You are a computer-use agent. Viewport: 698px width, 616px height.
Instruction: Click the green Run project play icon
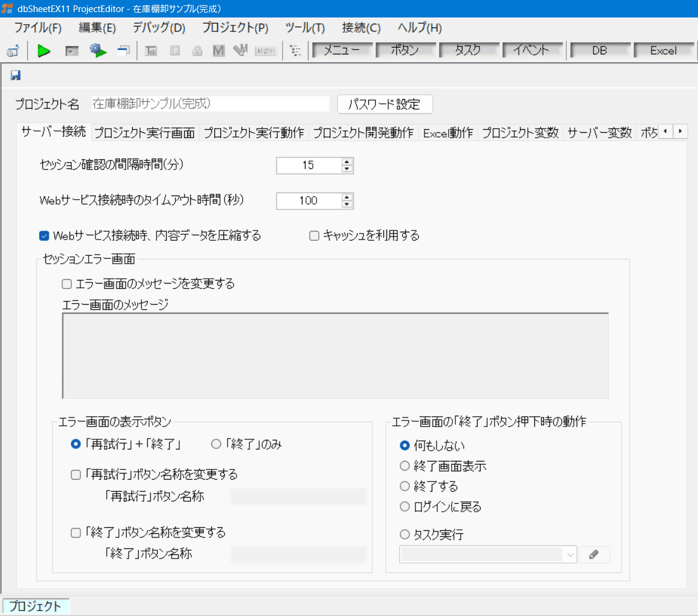point(43,51)
